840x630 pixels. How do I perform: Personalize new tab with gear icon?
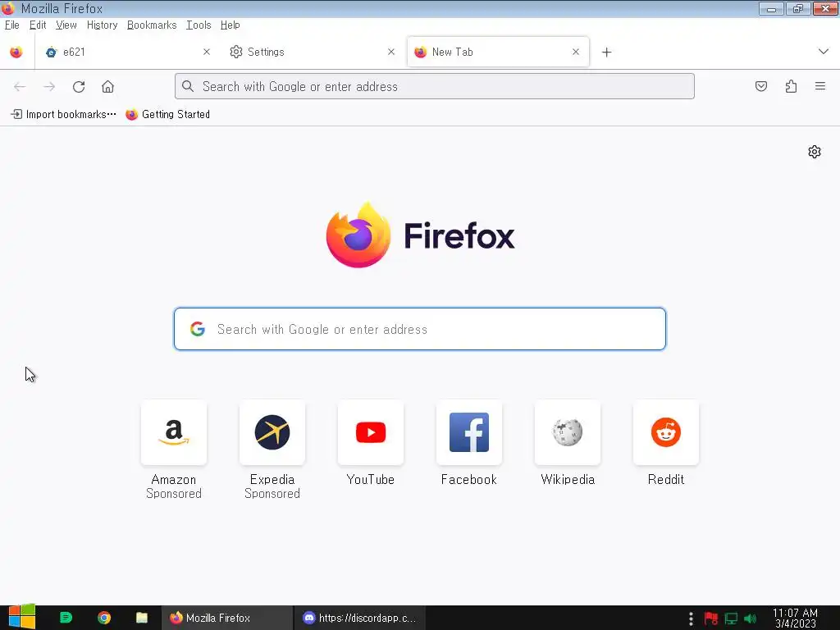815,152
